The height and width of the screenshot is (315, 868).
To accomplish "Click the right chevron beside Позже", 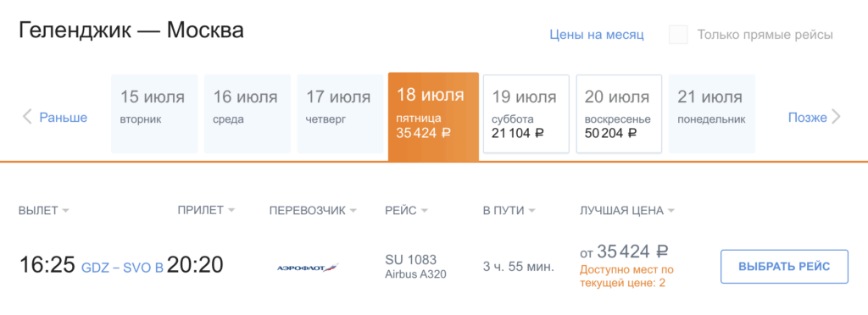I will click(836, 117).
